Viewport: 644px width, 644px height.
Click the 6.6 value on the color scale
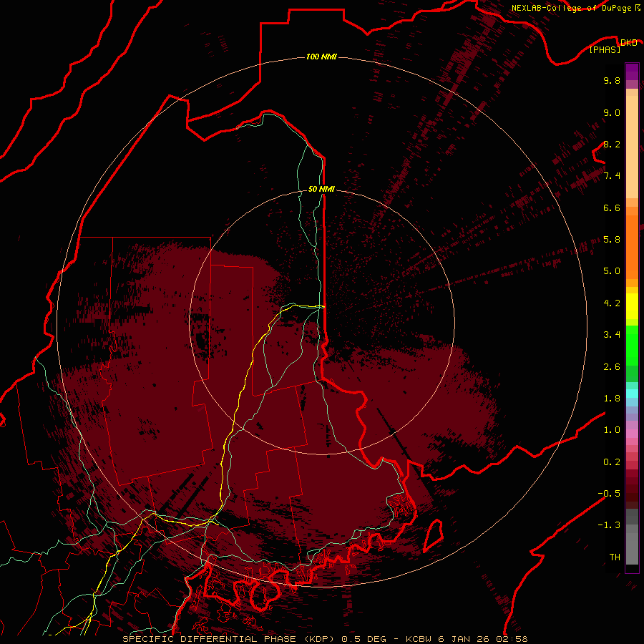[x=612, y=208]
